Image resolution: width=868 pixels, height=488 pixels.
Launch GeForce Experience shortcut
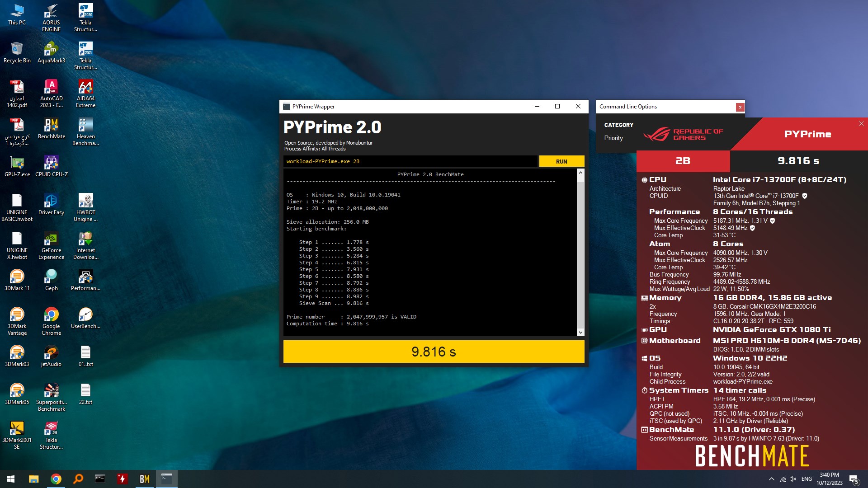tap(51, 246)
